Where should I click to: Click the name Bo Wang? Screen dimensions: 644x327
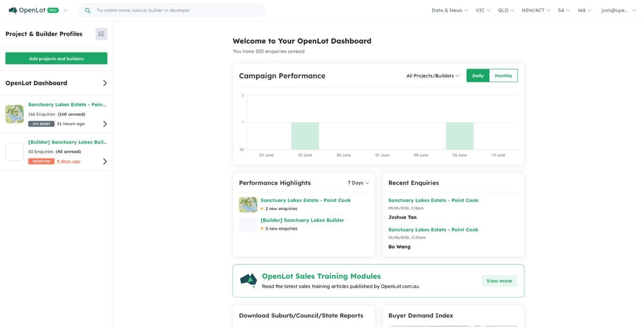399,247
